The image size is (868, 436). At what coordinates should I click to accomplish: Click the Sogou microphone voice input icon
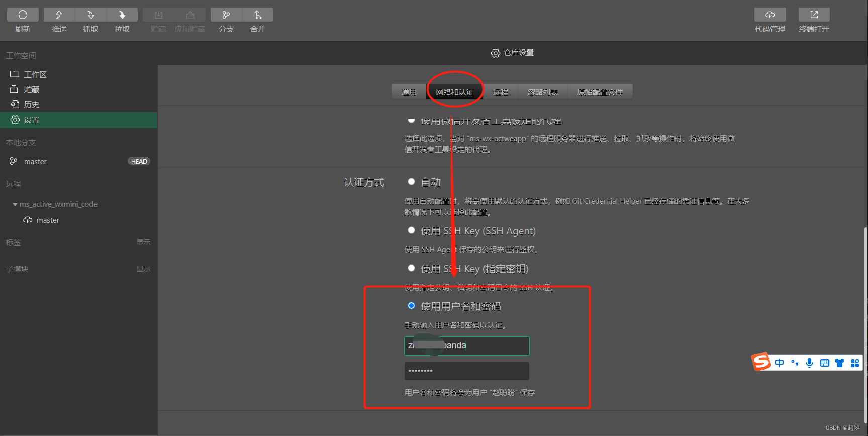pos(809,363)
